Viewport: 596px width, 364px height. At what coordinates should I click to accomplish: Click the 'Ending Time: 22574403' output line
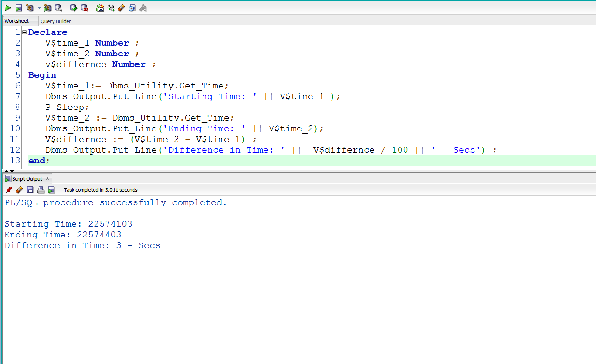pyautogui.click(x=63, y=235)
